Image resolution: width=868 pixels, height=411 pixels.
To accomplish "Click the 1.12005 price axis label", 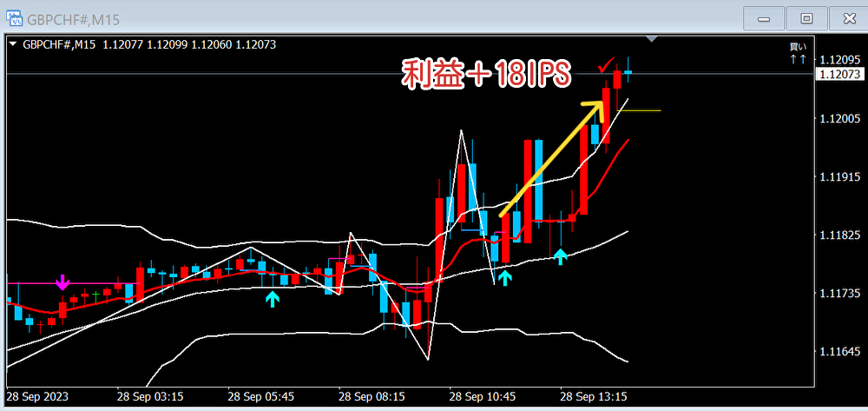I will (x=840, y=118).
